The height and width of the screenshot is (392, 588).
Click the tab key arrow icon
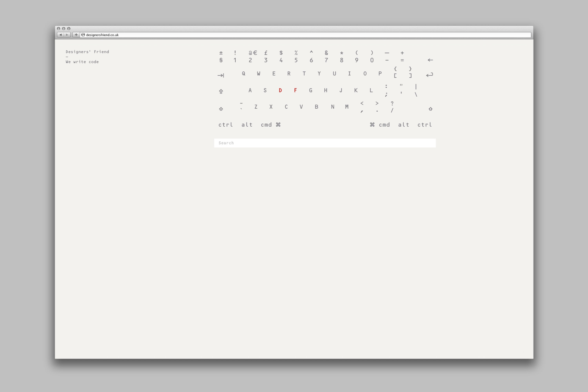coord(221,75)
